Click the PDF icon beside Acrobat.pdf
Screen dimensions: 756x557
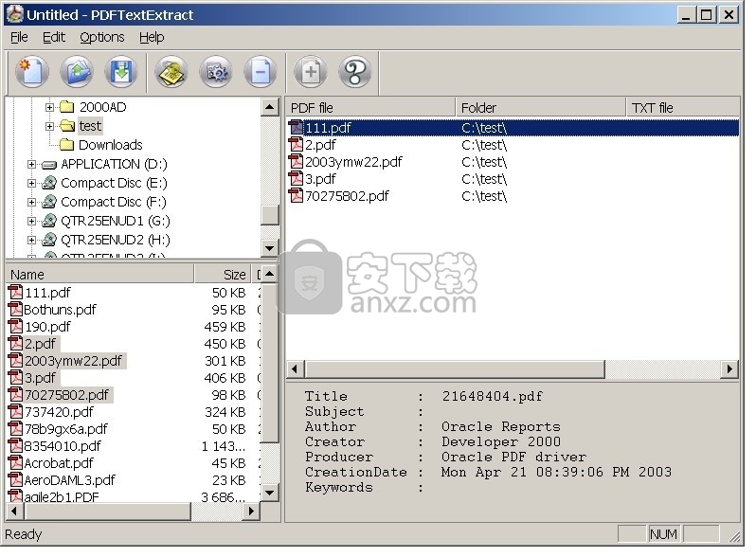[x=15, y=463]
